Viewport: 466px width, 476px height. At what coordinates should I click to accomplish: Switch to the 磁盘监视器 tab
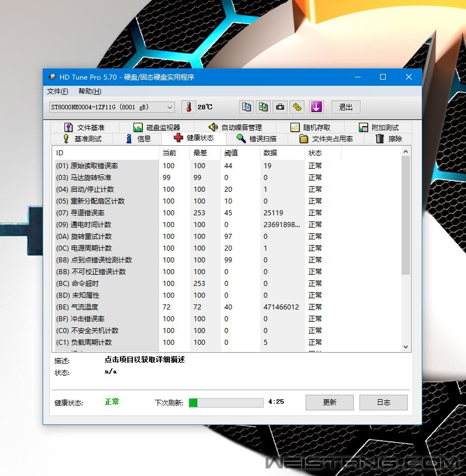(156, 127)
